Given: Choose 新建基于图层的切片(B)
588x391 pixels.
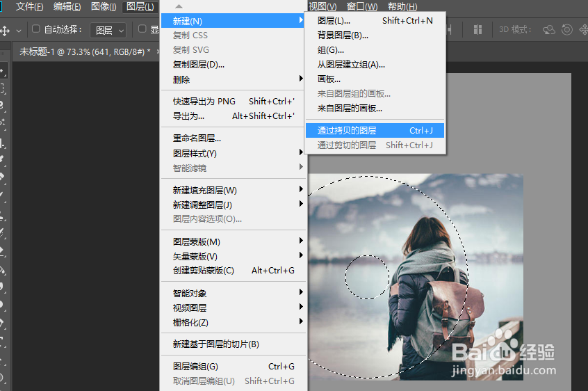Looking at the screenshot, I should click(x=232, y=344).
